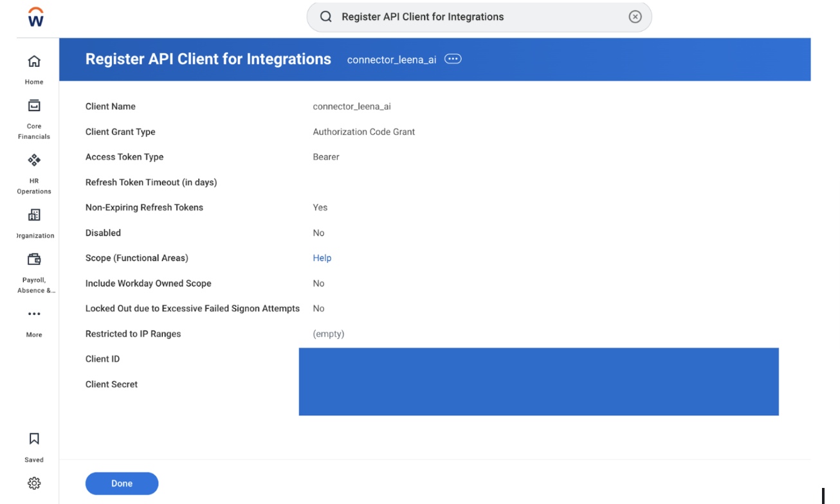Image resolution: width=840 pixels, height=504 pixels.
Task: Click the Register API Client page title
Action: tap(208, 59)
